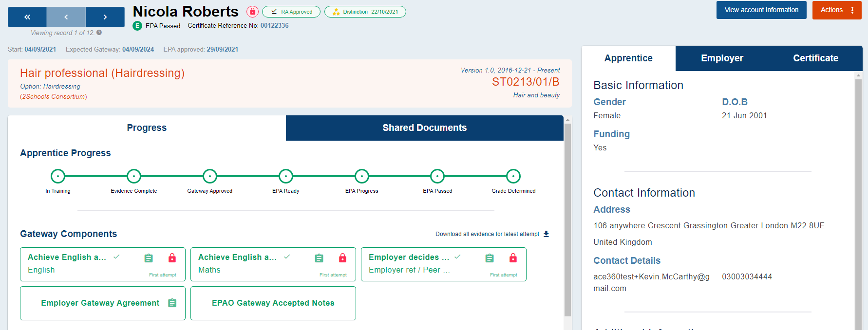The image size is (868, 330).
Task: Go to previous record arrow
Action: [66, 17]
